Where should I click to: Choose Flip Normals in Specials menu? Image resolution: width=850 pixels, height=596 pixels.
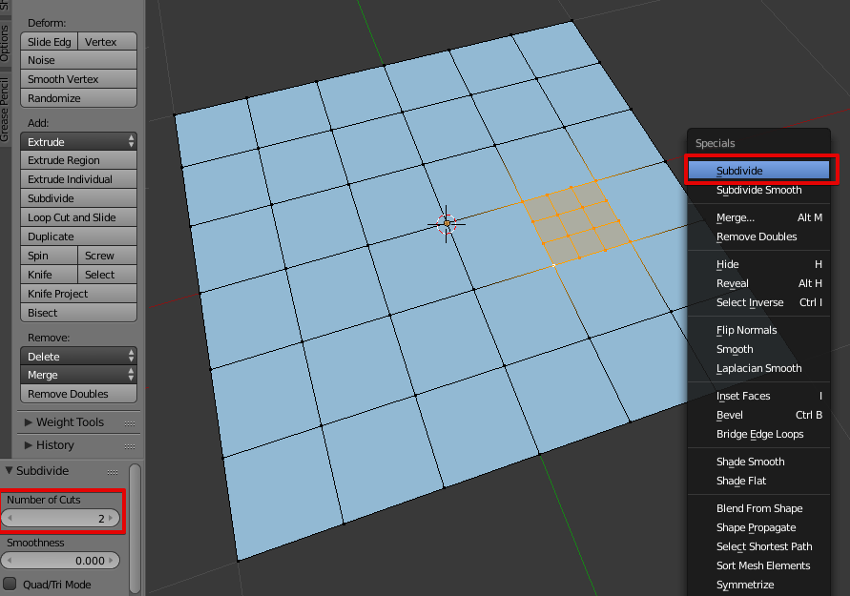click(x=759, y=330)
